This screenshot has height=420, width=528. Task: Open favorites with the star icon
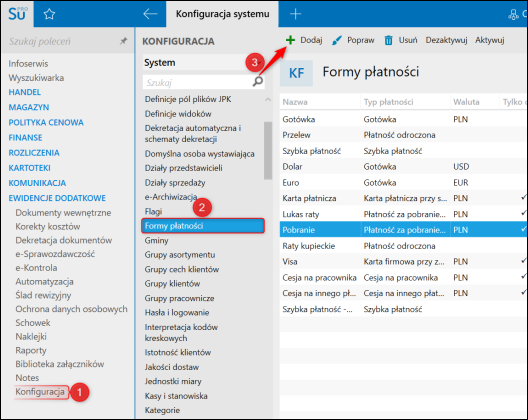coord(49,14)
